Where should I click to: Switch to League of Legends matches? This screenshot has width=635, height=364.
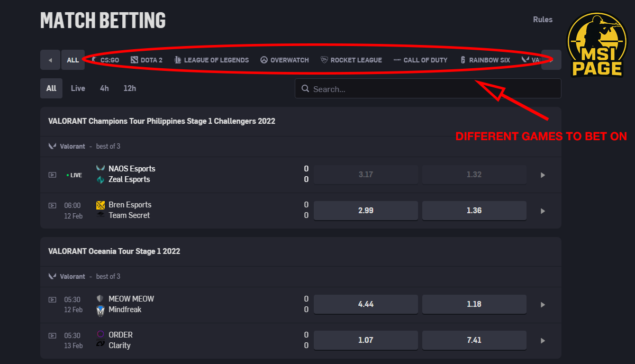(x=211, y=60)
